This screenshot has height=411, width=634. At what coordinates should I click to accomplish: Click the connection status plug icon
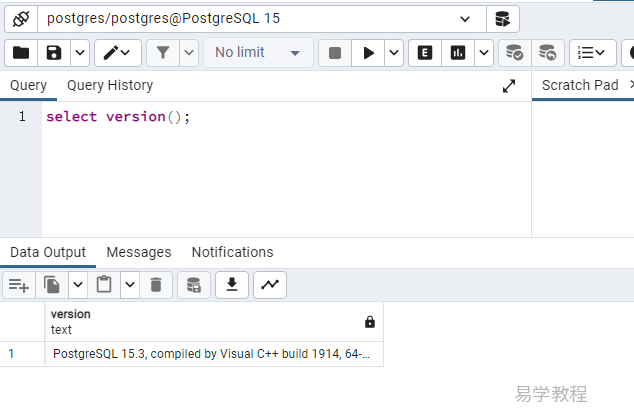click(x=21, y=19)
